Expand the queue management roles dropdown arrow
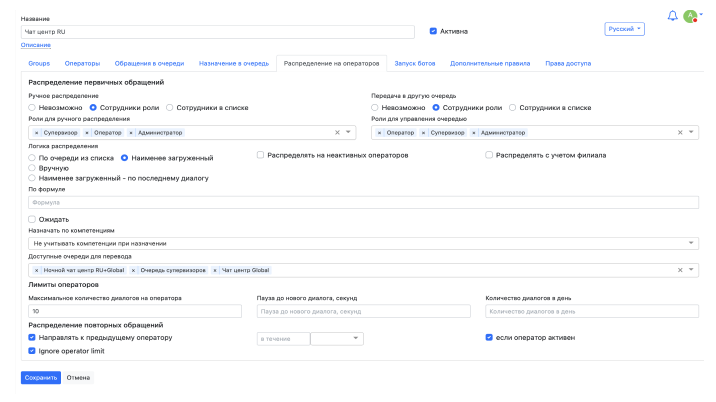 (692, 132)
